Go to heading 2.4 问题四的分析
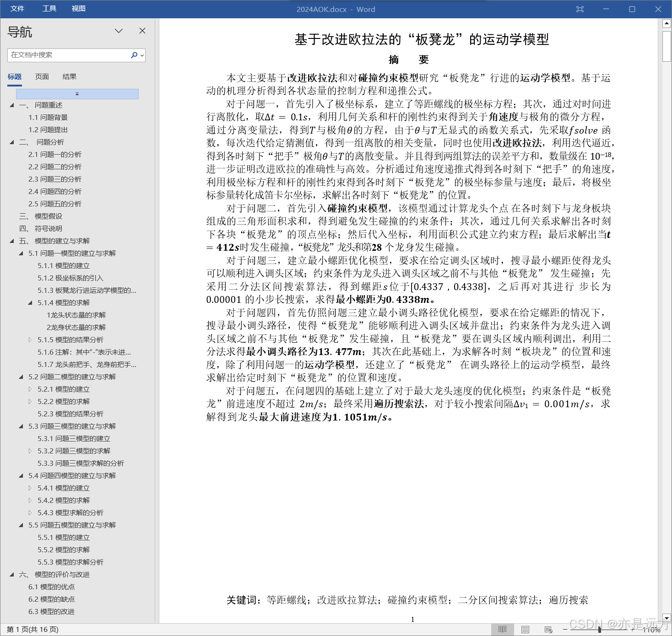Screen dimensions: 672x636 pos(55,192)
